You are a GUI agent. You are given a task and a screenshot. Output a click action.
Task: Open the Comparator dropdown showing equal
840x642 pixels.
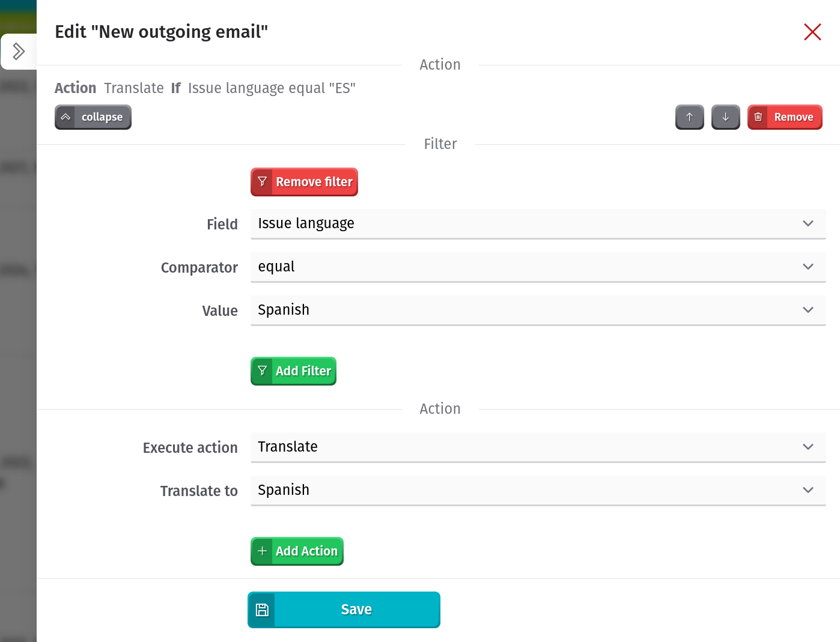tap(538, 267)
